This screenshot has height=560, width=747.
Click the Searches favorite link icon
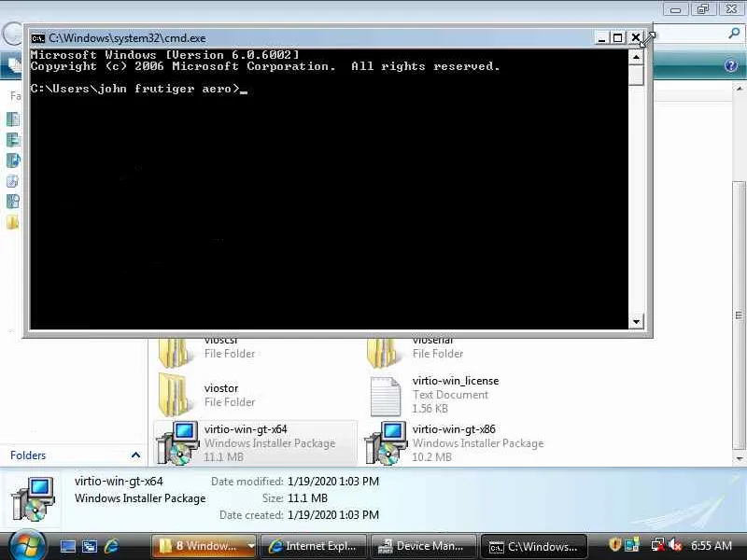tap(13, 201)
